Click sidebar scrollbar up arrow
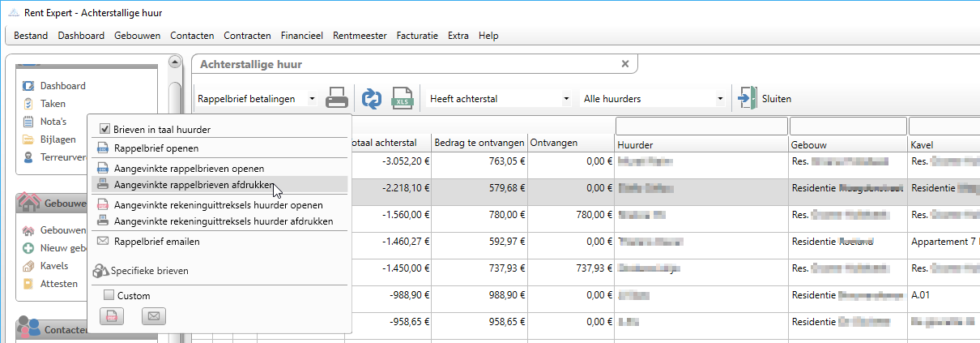The image size is (980, 343). [x=174, y=62]
